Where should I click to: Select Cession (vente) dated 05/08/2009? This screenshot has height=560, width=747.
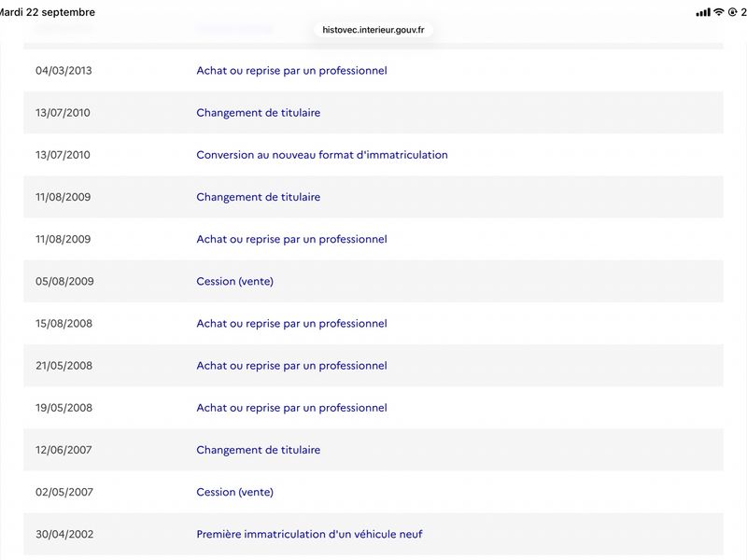pos(235,282)
